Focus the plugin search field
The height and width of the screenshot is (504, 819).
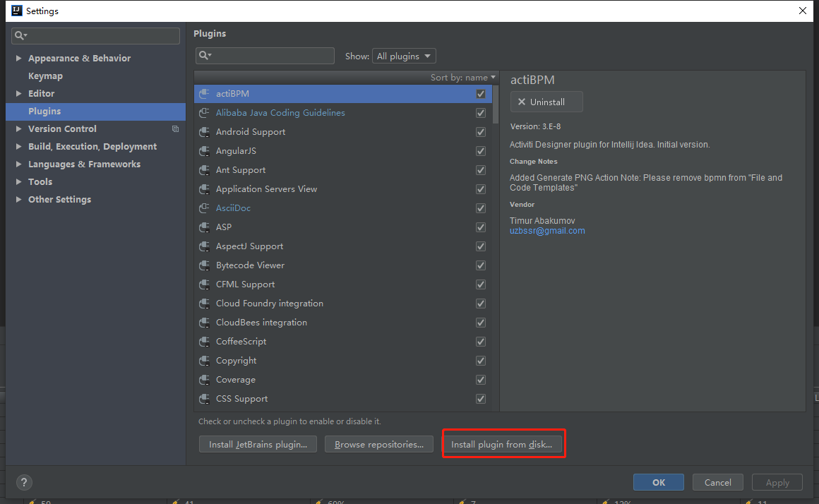tap(265, 55)
